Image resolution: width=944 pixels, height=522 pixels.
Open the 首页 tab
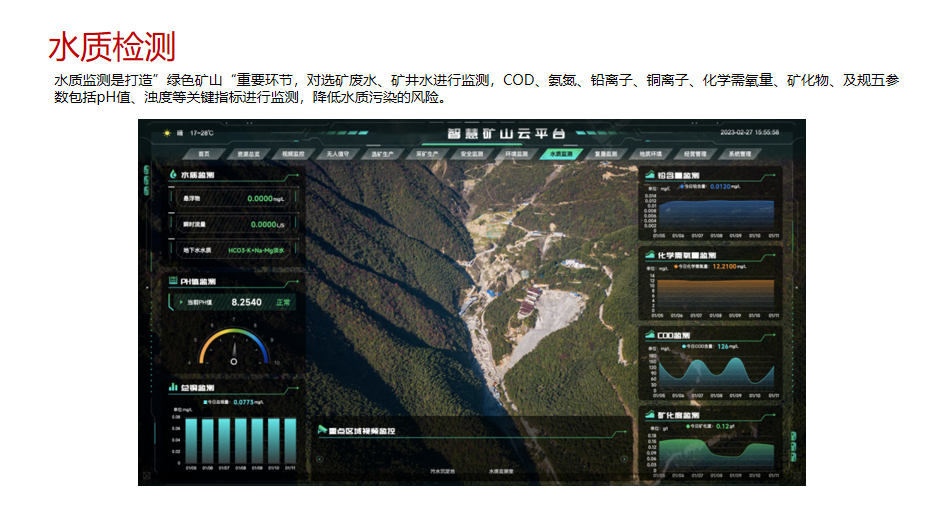(205, 154)
